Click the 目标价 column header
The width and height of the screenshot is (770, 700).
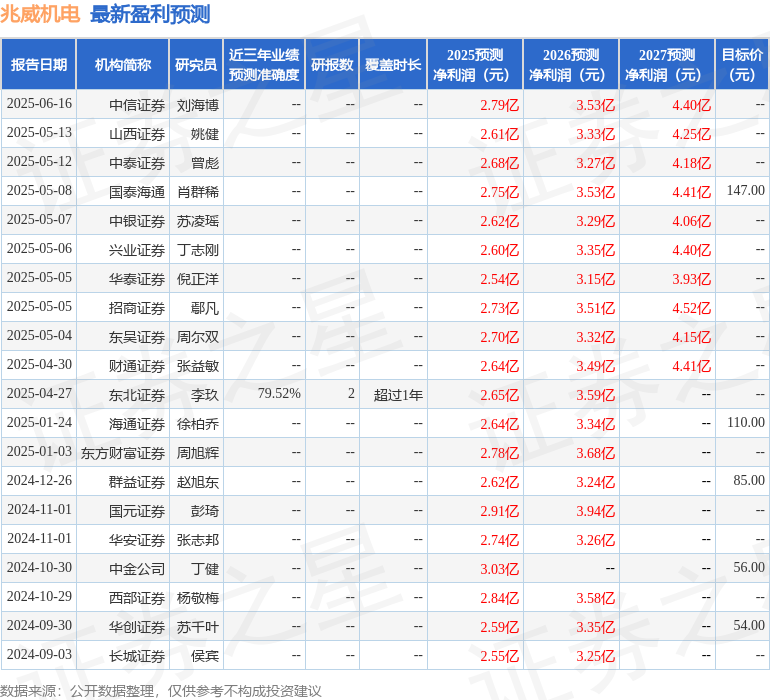[742, 64]
